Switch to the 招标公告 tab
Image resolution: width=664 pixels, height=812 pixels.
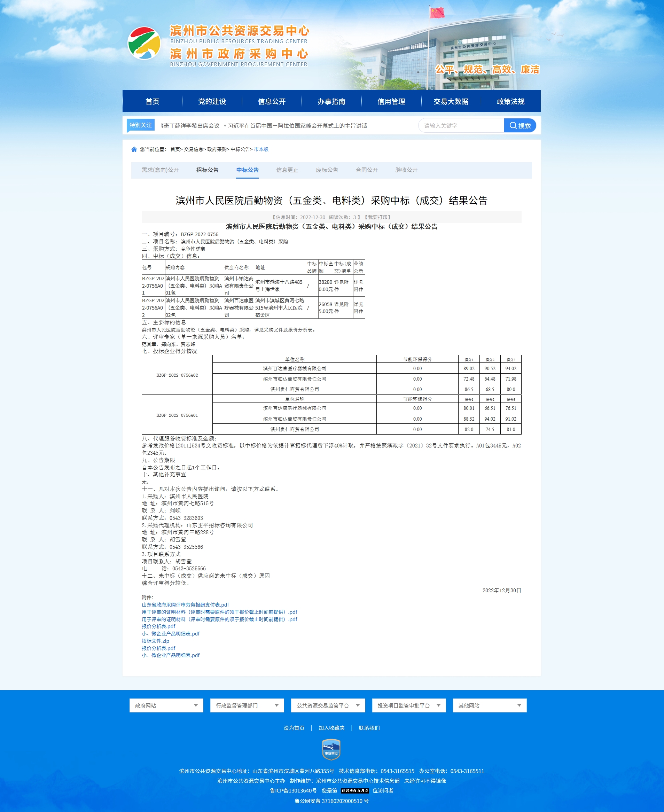(207, 170)
